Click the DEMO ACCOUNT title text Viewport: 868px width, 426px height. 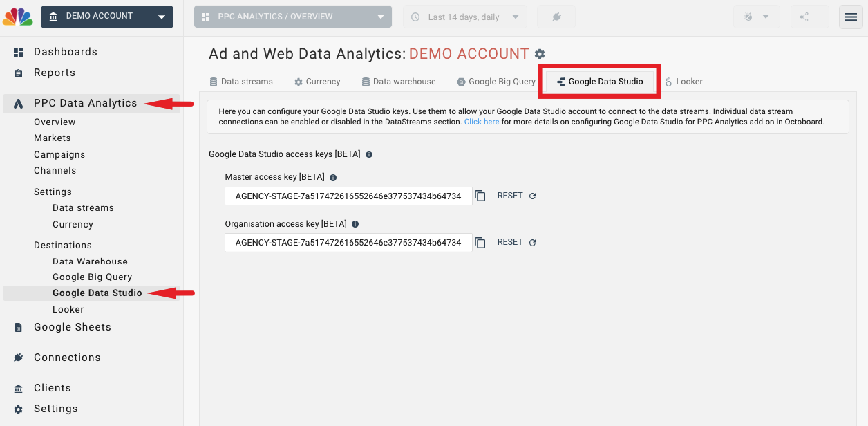click(x=469, y=54)
